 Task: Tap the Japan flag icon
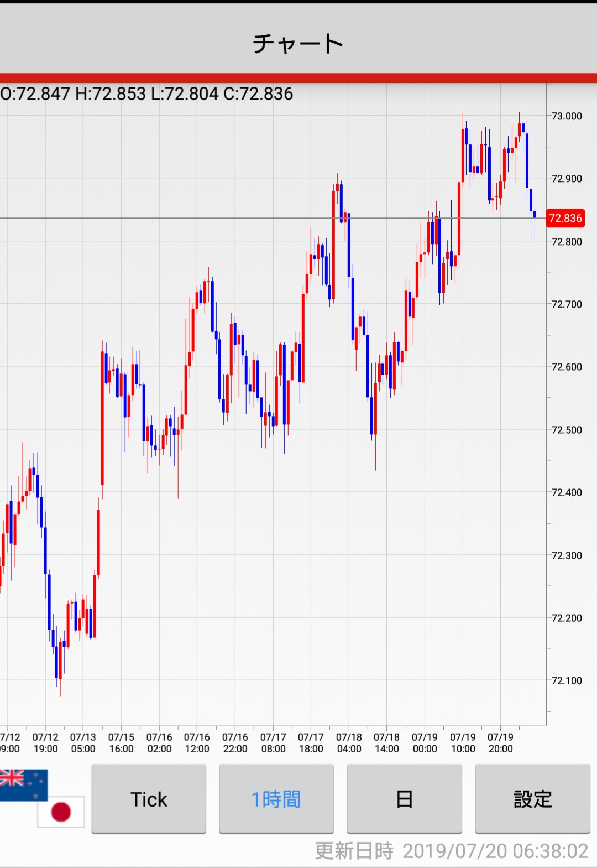[x=61, y=812]
